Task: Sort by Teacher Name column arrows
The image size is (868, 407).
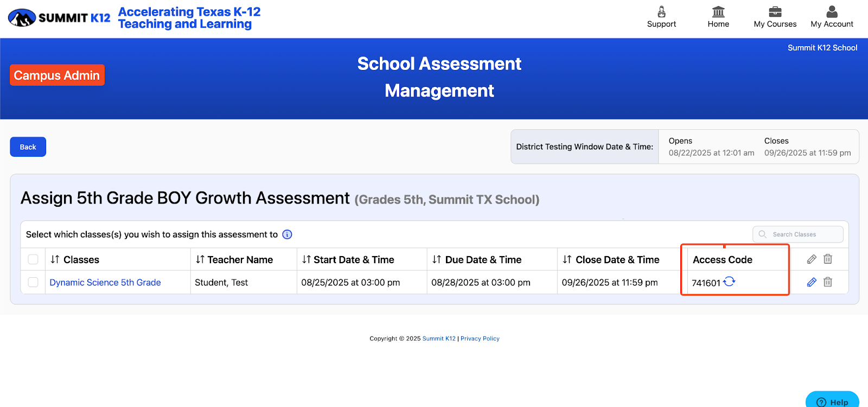Action: point(200,259)
